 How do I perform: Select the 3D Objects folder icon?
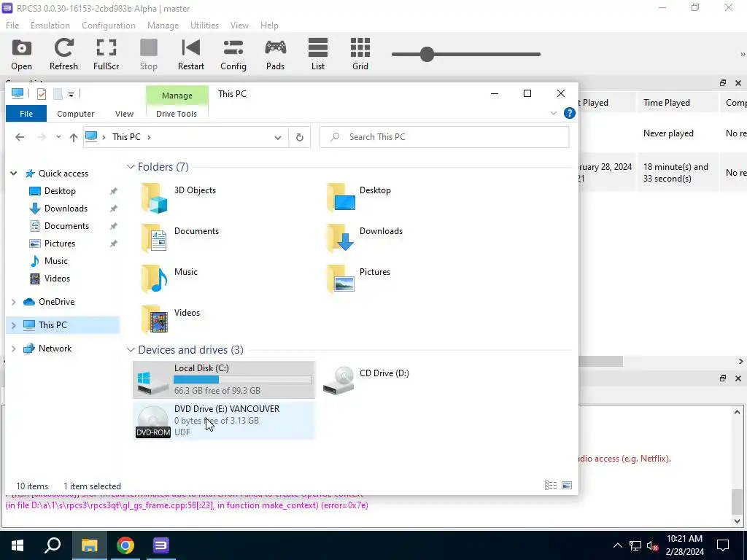[x=155, y=198]
